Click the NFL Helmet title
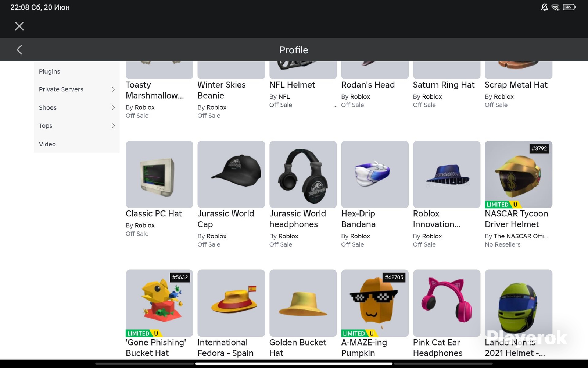 (x=292, y=85)
